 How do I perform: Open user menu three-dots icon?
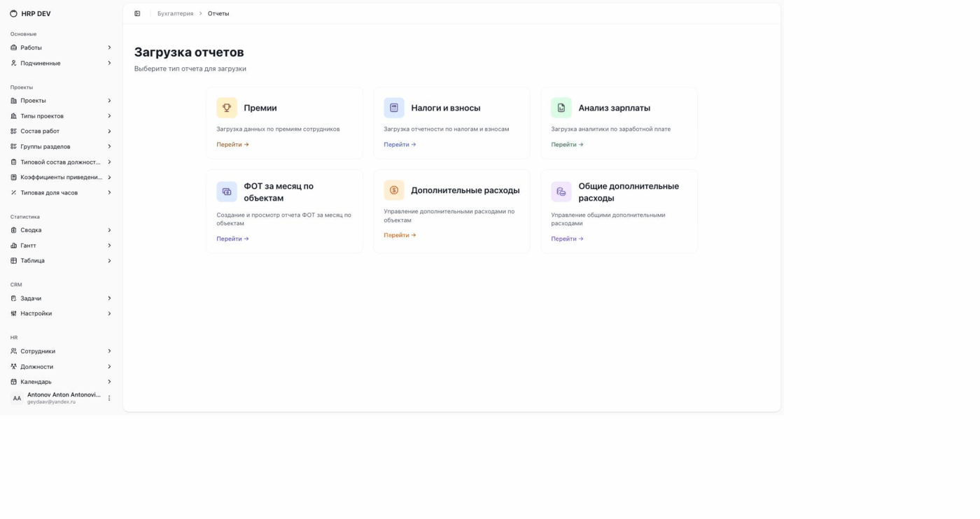click(x=109, y=399)
